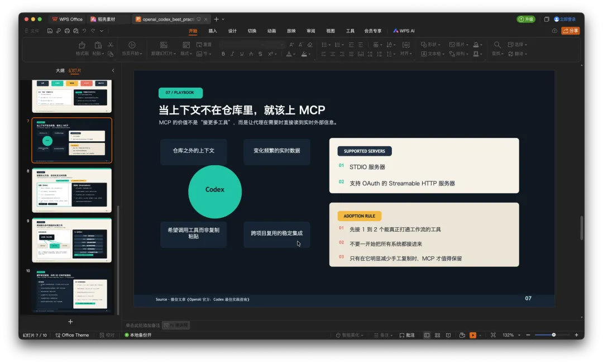Open the Review (审阅) ribbon tab
The image size is (603, 364).
pos(311,31)
